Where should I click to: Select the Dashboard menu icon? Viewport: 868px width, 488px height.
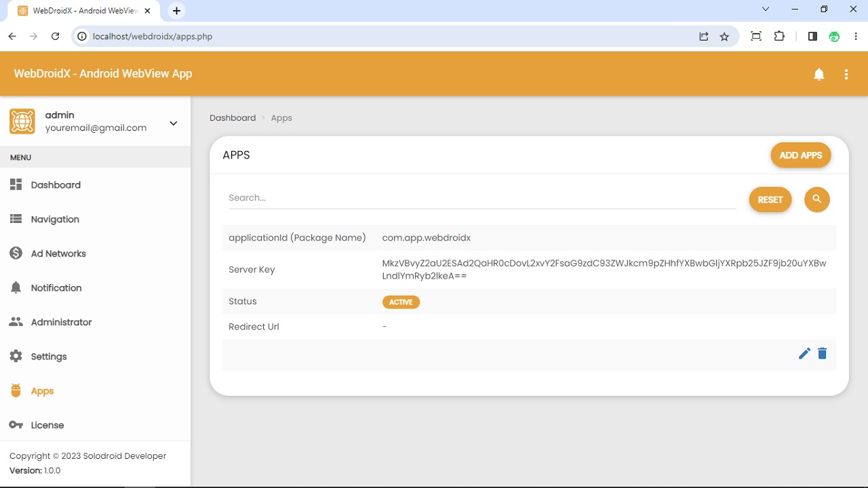tap(16, 184)
